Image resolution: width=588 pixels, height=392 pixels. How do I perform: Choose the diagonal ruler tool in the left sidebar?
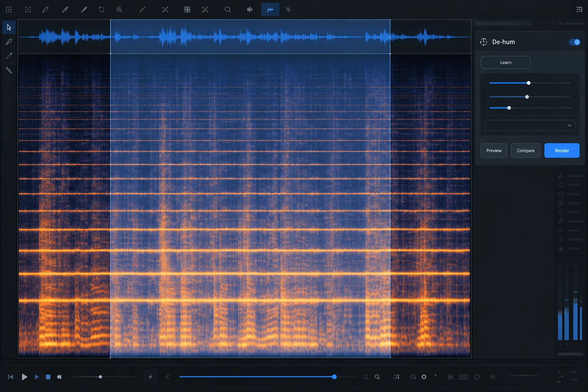tap(9, 70)
